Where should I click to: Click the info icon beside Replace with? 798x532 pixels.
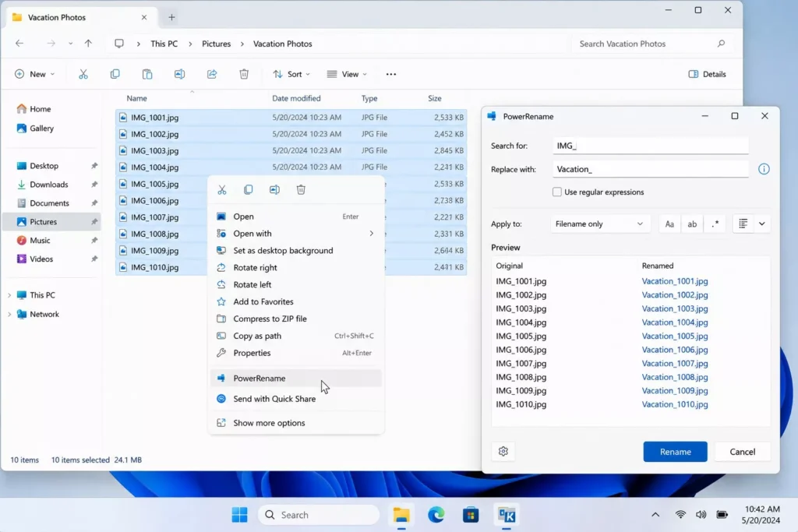pos(764,169)
